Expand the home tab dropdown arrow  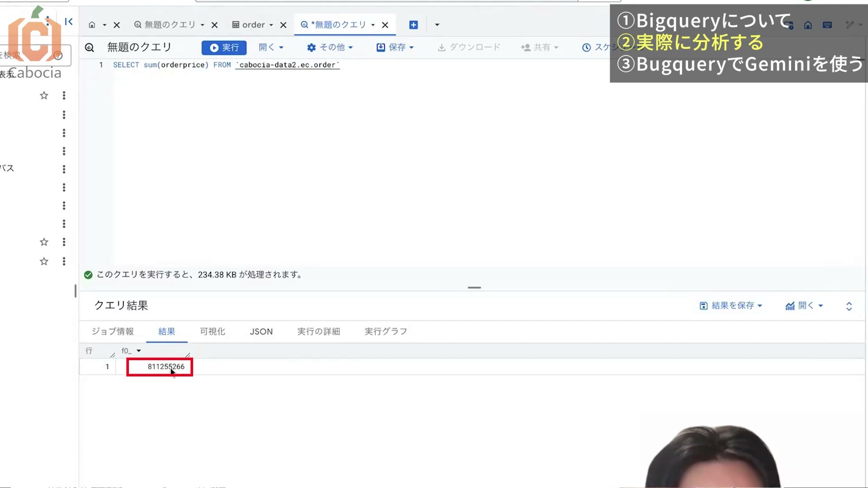[x=104, y=25]
